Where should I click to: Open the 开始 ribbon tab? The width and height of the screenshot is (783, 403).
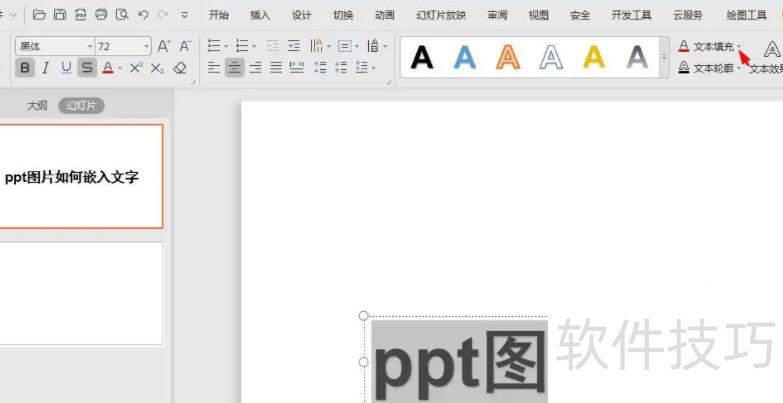click(x=219, y=15)
